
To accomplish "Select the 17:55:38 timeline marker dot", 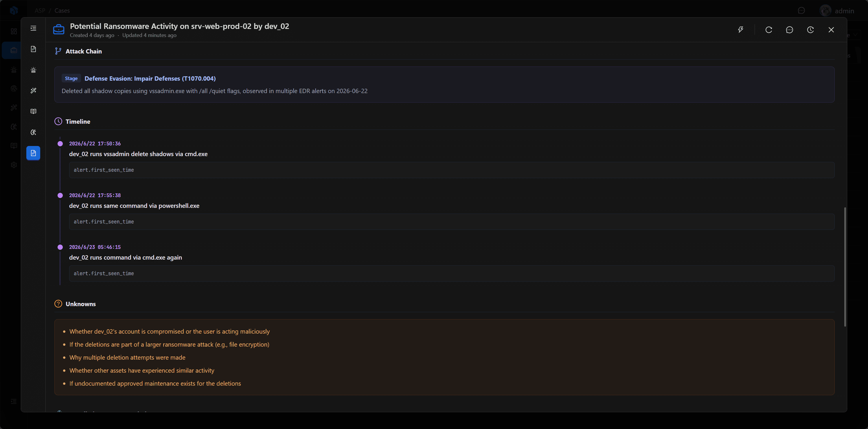I will pos(60,196).
